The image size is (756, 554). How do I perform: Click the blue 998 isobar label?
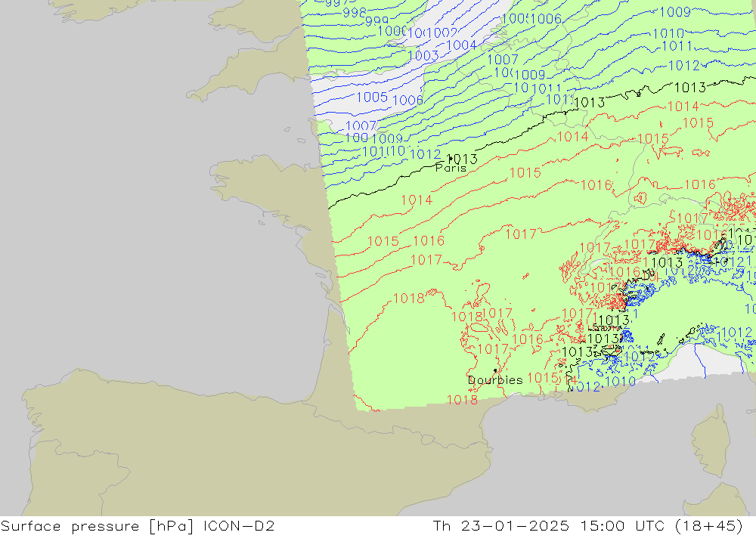(355, 13)
